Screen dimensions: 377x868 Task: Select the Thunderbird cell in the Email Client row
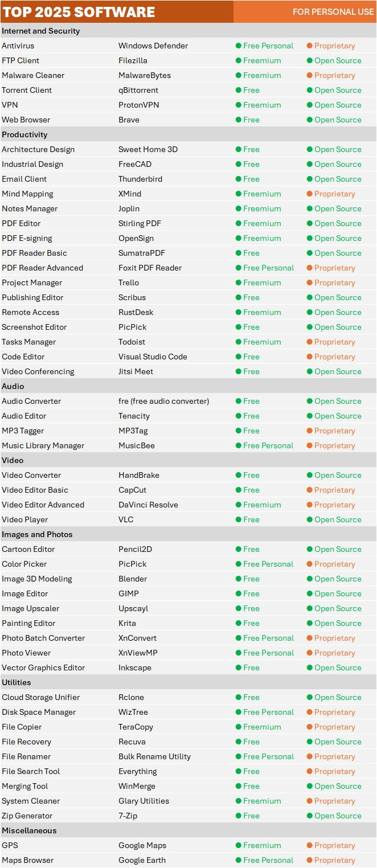(140, 179)
